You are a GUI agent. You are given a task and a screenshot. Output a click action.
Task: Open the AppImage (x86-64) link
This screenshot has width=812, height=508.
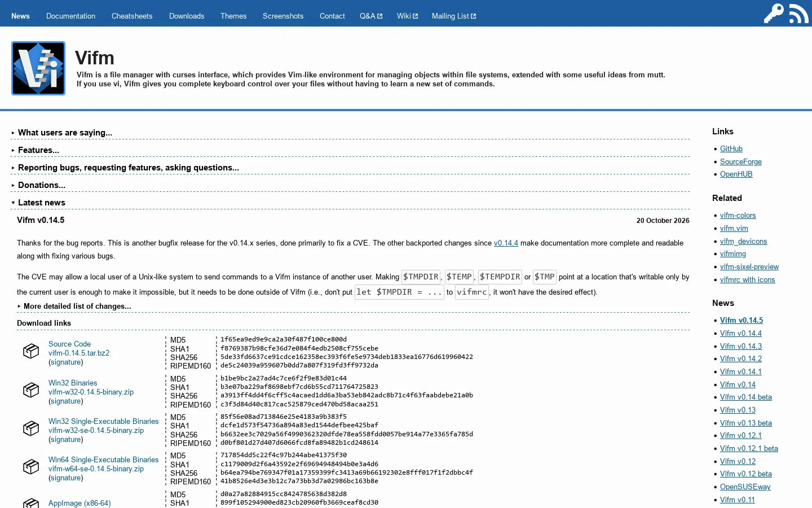[x=80, y=503]
